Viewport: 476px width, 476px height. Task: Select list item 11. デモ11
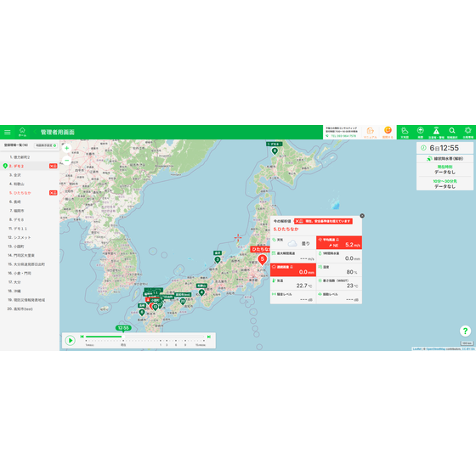(30, 229)
